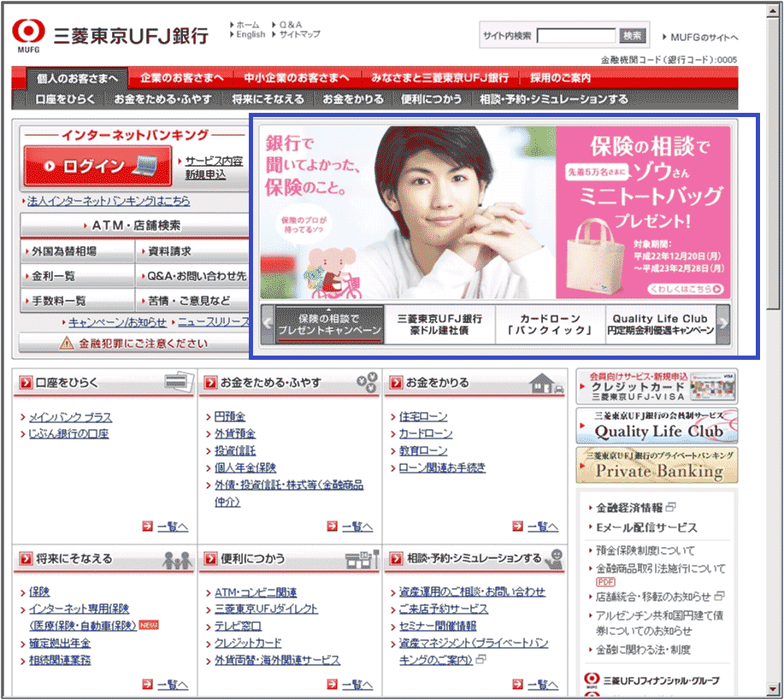
Task: Click the 検索 search button
Action: coord(633,36)
